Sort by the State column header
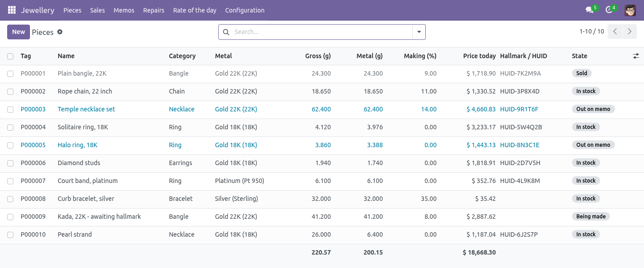 tap(579, 56)
